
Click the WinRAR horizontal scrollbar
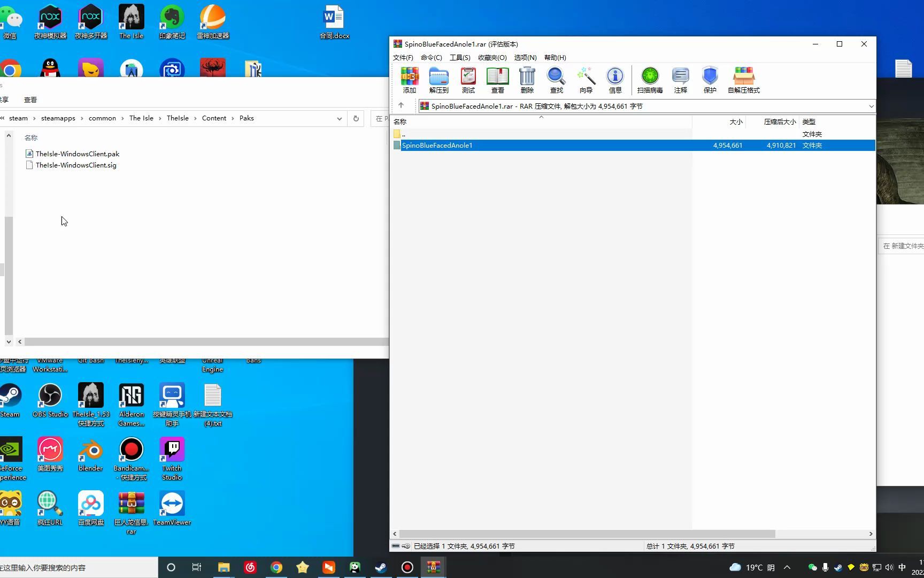(x=587, y=534)
